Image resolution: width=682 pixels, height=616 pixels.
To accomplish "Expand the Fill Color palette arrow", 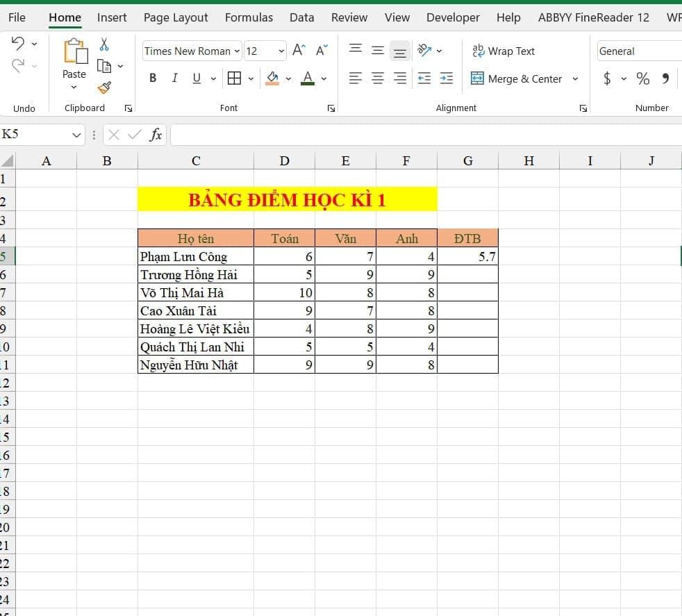I will [x=288, y=78].
